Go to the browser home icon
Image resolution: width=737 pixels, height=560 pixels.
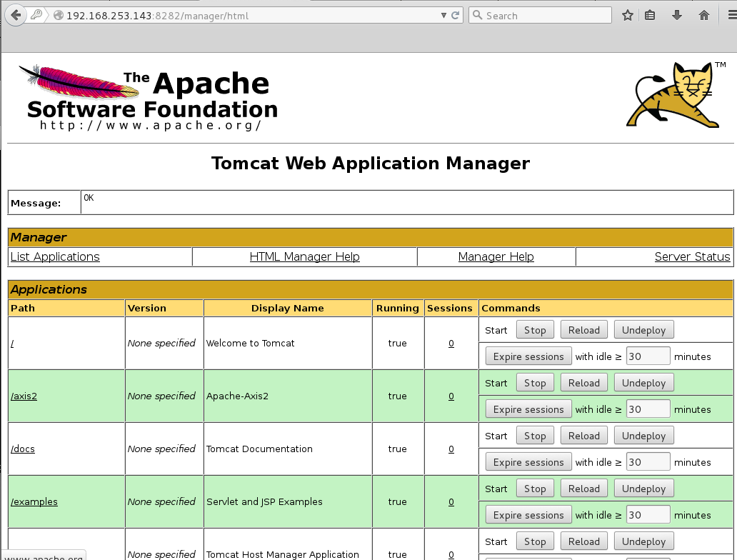(x=704, y=15)
